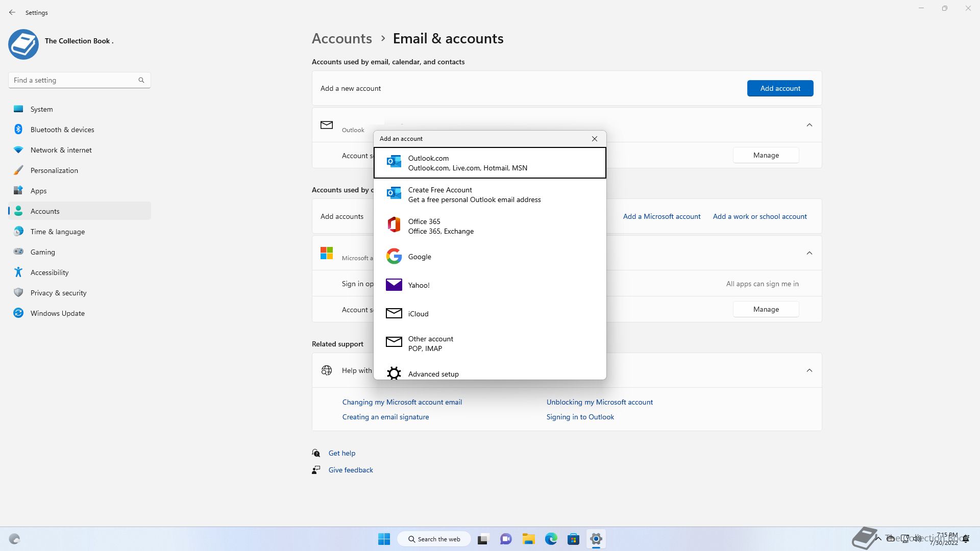Image resolution: width=980 pixels, height=551 pixels.
Task: Click Add a work or school account
Action: pyautogui.click(x=759, y=216)
